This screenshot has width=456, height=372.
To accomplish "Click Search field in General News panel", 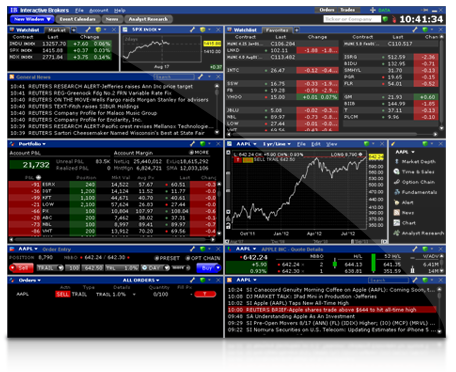I will click(x=174, y=77).
